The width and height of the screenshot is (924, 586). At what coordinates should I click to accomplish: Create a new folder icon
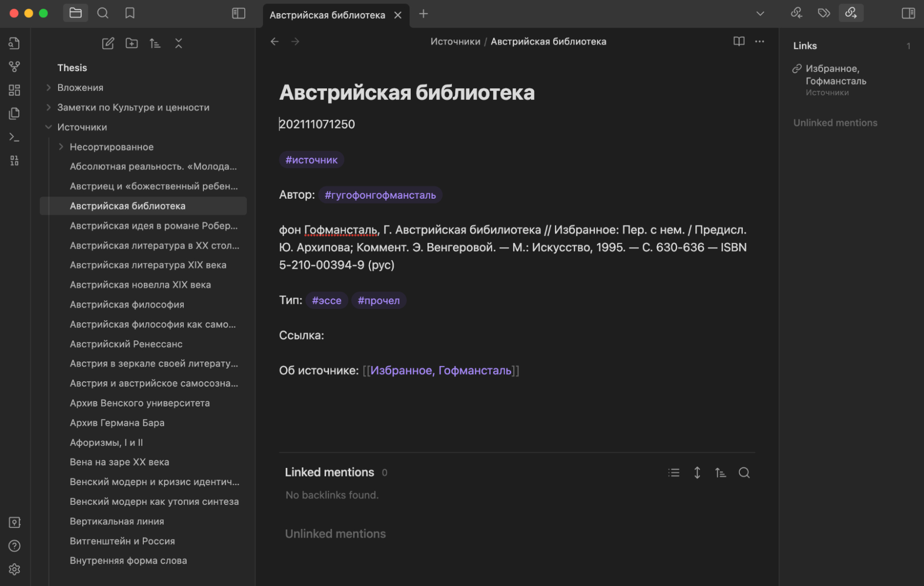point(132,43)
